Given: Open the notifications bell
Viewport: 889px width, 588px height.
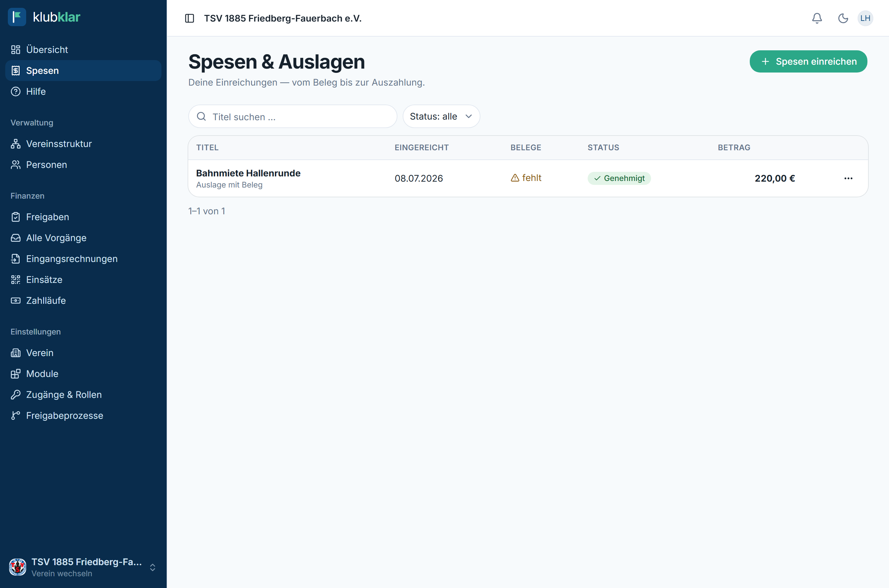Looking at the screenshot, I should (817, 18).
